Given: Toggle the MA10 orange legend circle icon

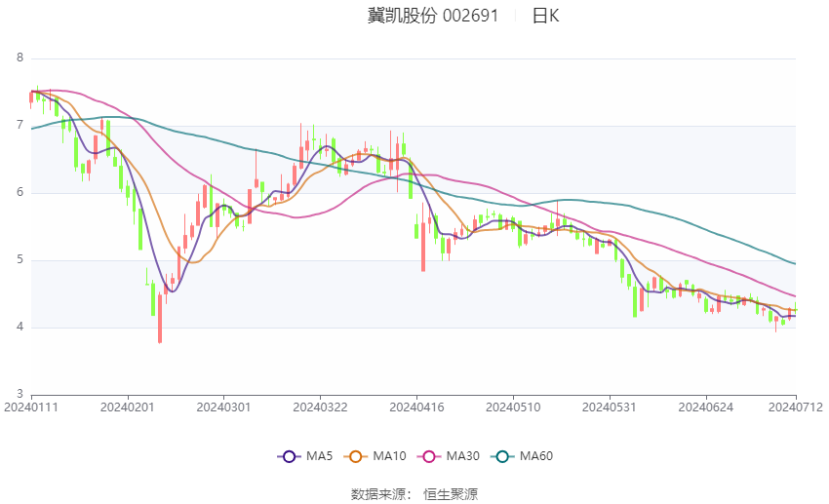Looking at the screenshot, I should (356, 456).
